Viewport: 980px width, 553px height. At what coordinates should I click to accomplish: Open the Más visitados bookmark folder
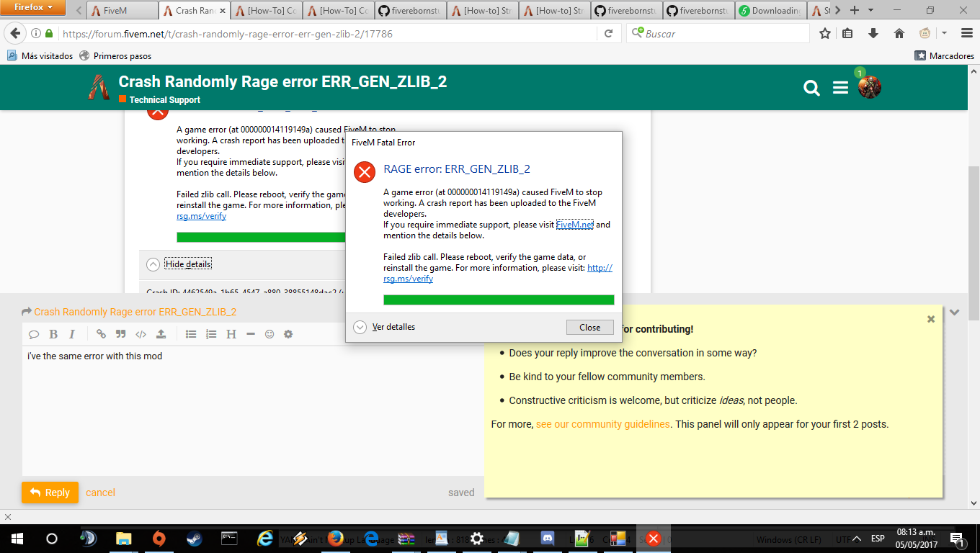[x=40, y=55]
